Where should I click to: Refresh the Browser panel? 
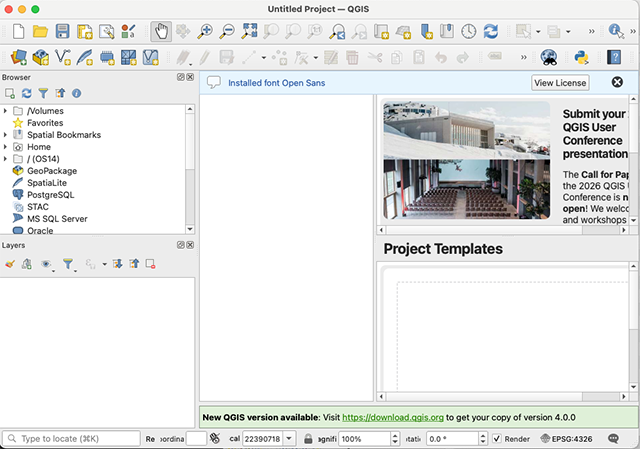27,93
